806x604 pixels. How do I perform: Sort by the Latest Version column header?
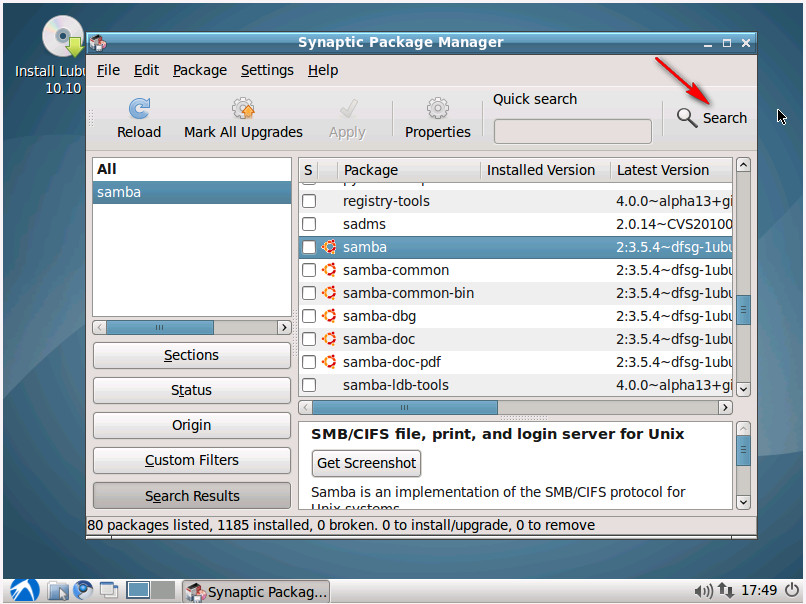(671, 170)
